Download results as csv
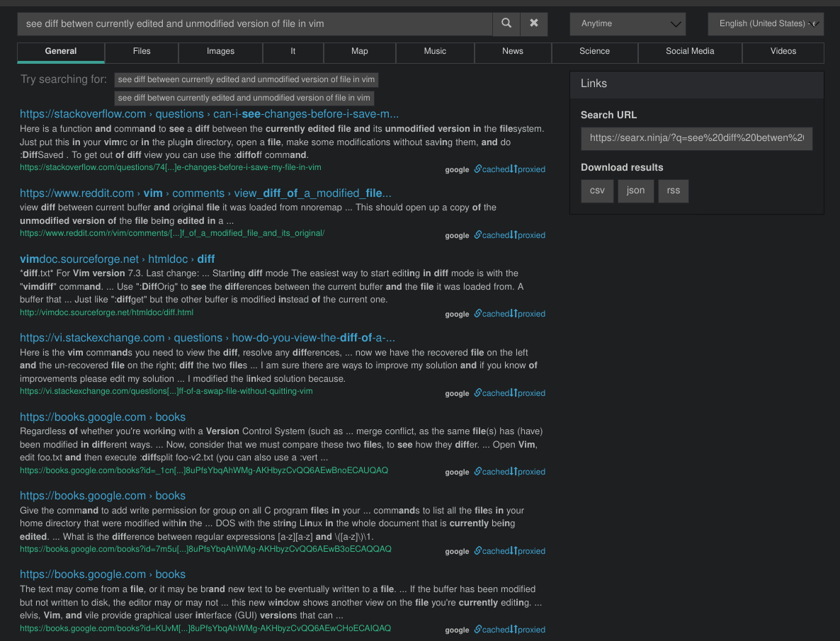This screenshot has height=641, width=840. 597,191
